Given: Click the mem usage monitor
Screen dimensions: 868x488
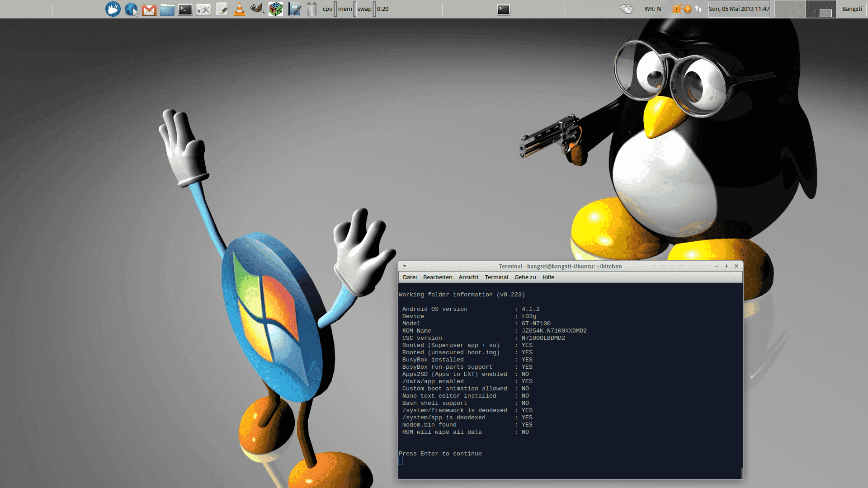Looking at the screenshot, I should pyautogui.click(x=346, y=9).
